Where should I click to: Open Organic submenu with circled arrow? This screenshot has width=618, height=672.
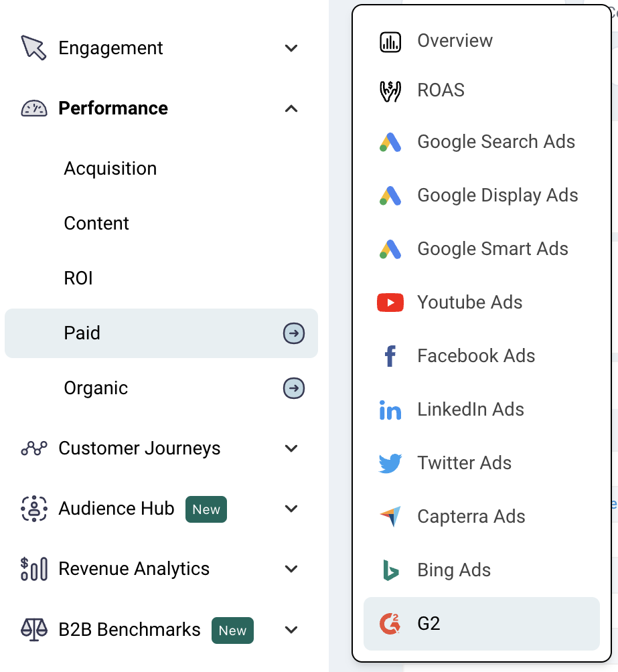294,388
